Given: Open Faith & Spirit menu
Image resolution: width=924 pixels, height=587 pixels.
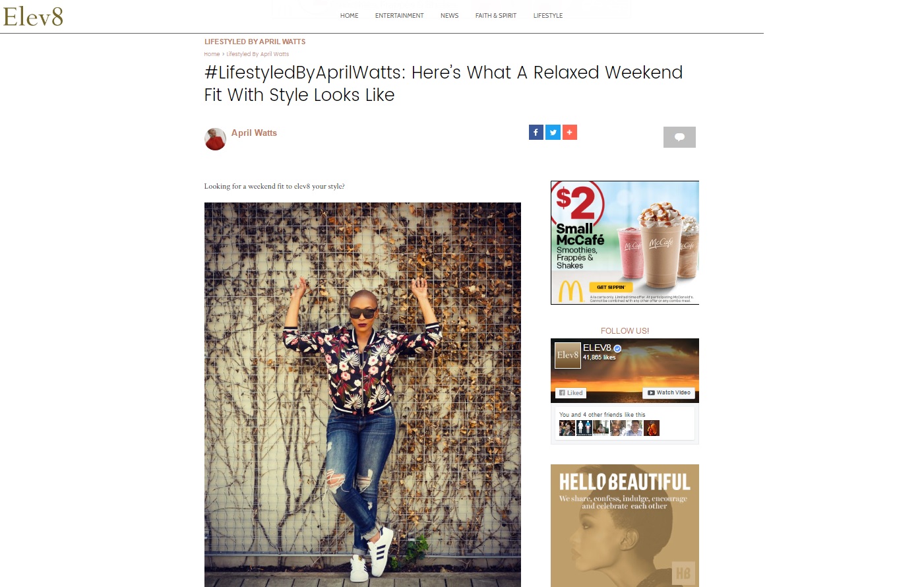Looking at the screenshot, I should [496, 16].
